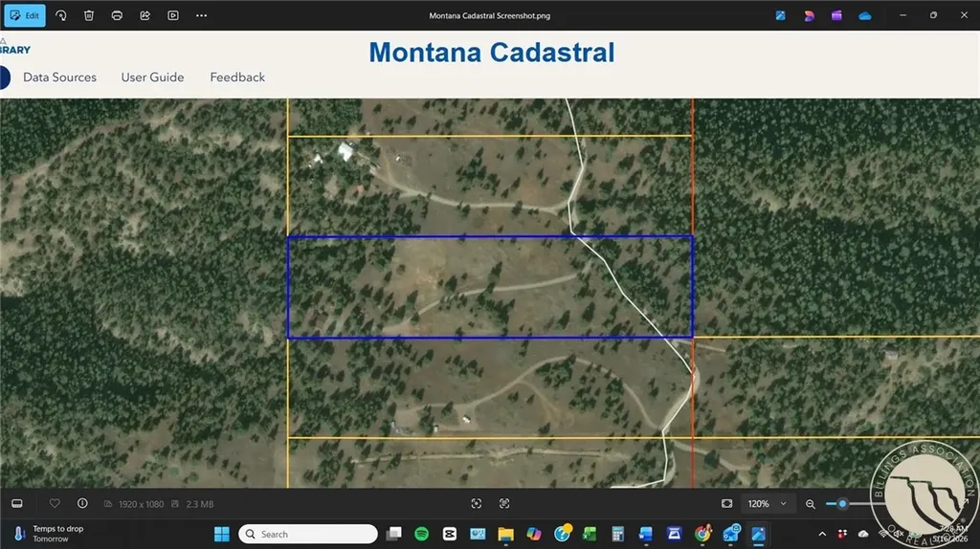Open CapCut from the taskbar
The width and height of the screenshot is (980, 549).
click(x=450, y=534)
